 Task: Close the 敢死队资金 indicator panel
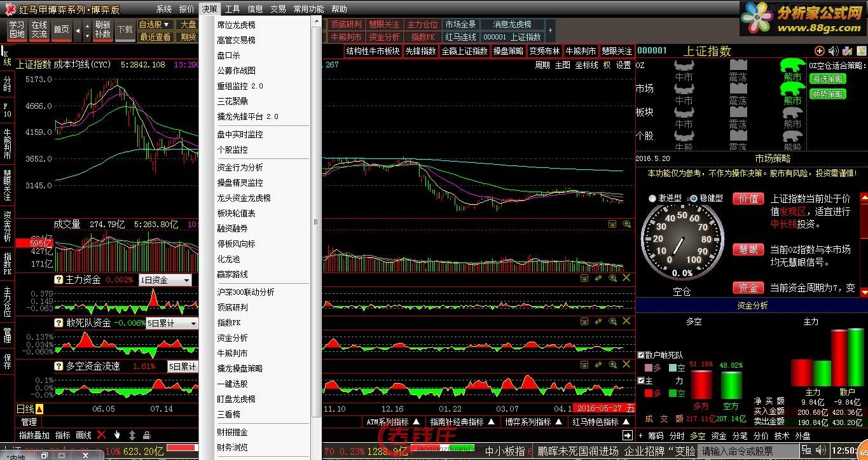pos(627,321)
